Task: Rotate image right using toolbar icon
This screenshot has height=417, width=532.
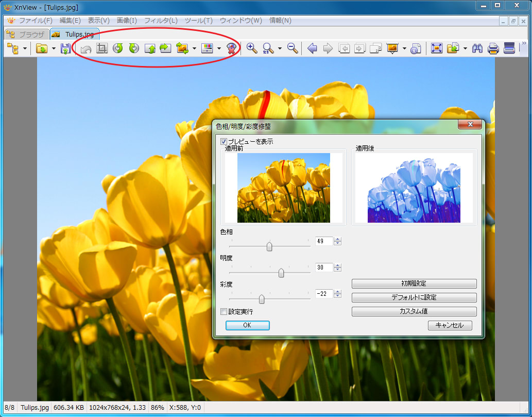Action: (134, 48)
